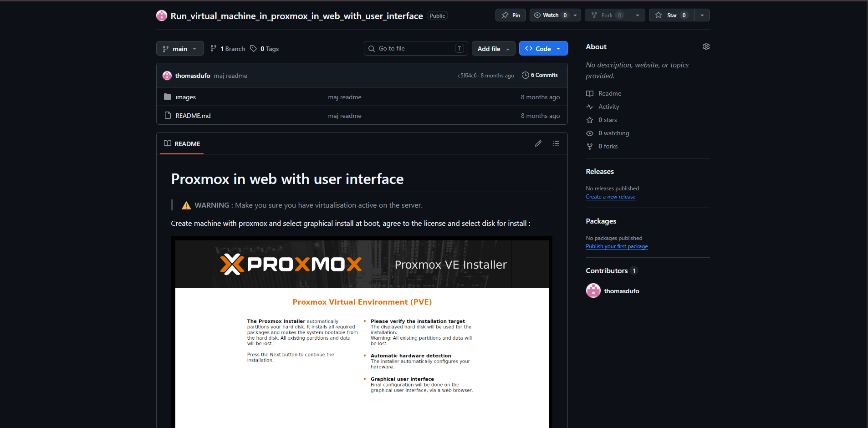Image resolution: width=868 pixels, height=428 pixels.
Task: Open the Releases heading link
Action: (600, 171)
